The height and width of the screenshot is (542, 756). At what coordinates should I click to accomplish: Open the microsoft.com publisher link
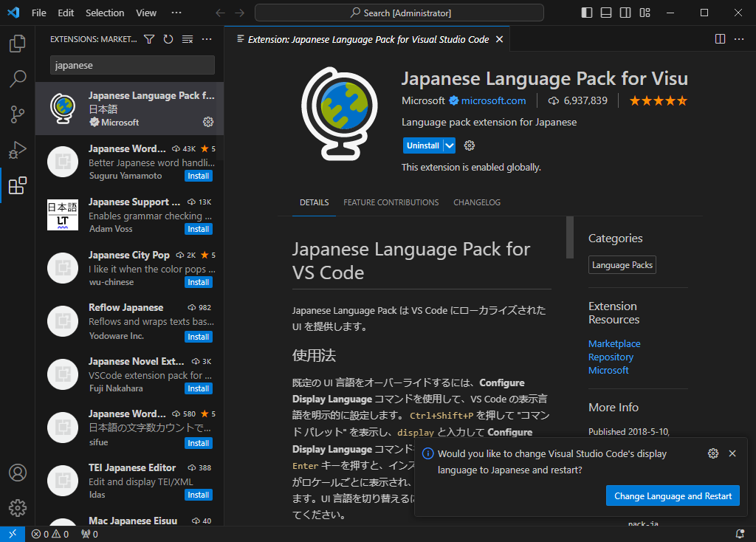click(493, 100)
